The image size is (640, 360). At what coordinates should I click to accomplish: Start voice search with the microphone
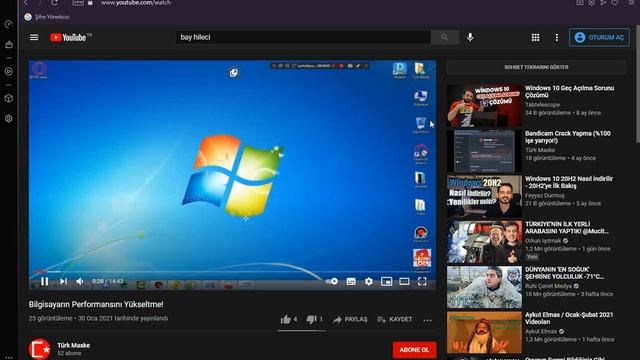pyautogui.click(x=470, y=37)
